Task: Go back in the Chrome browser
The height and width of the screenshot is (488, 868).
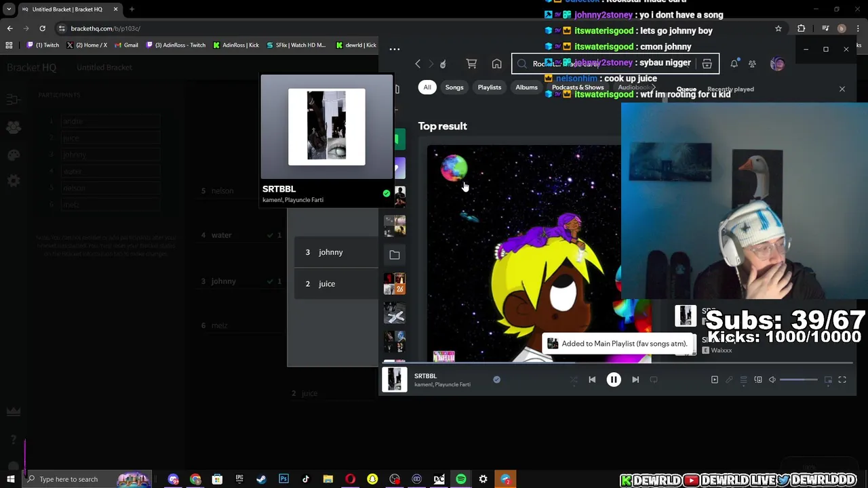Action: pyautogui.click(x=9, y=28)
